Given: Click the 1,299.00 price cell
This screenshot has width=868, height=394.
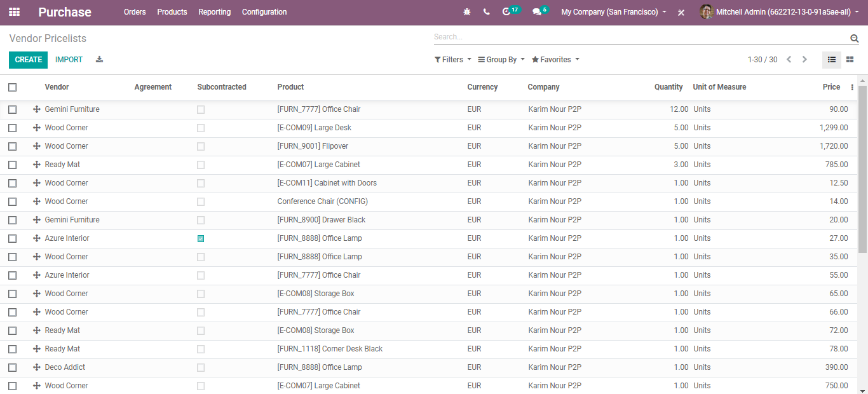Looking at the screenshot, I should click(834, 128).
